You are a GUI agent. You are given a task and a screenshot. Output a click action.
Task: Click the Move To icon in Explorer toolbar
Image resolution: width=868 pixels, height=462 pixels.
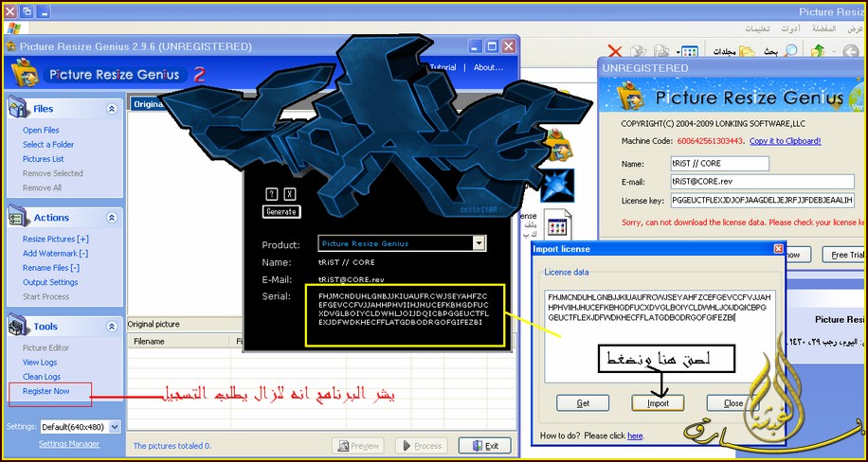661,51
